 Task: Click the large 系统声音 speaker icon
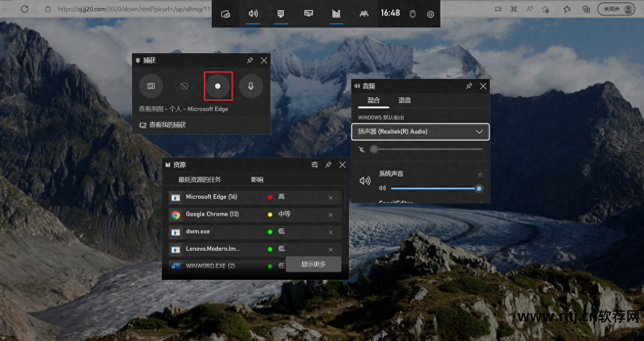point(365,181)
